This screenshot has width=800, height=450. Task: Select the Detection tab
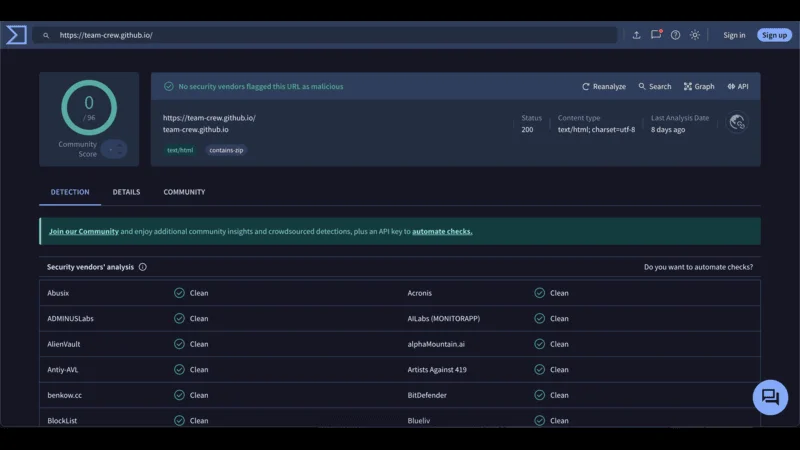70,192
